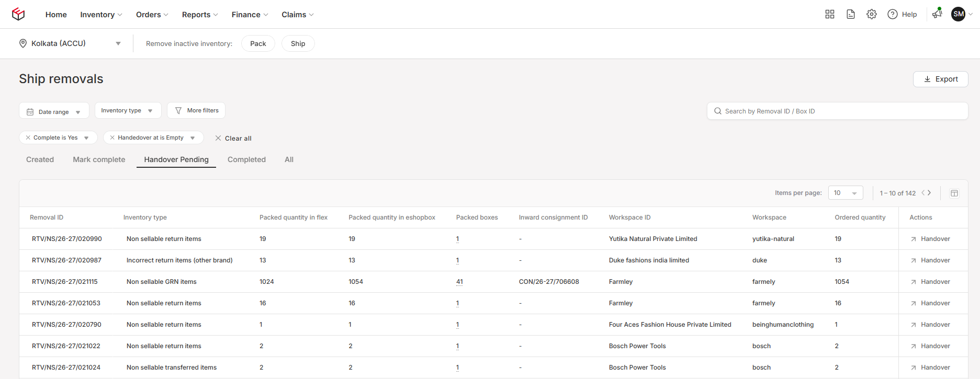Click handover arrow icon for RTV/NS/26-27/021053
Image resolution: width=980 pixels, height=379 pixels.
[x=914, y=303]
